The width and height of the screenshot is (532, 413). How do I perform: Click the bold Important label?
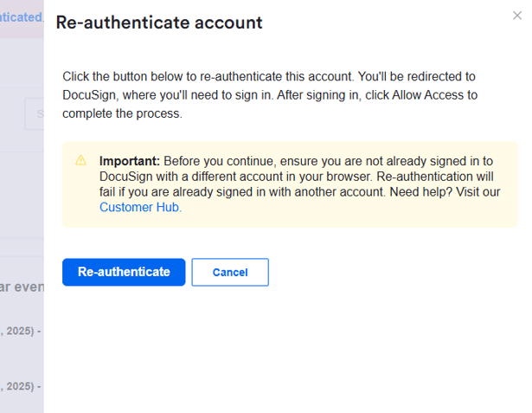130,161
